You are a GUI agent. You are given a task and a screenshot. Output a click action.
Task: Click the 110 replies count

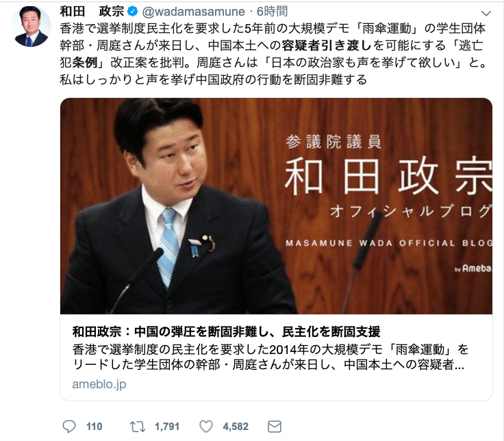[94, 427]
